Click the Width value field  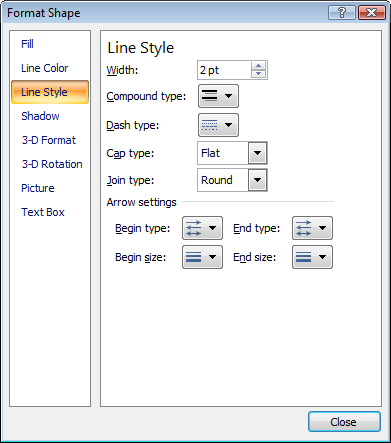224,70
